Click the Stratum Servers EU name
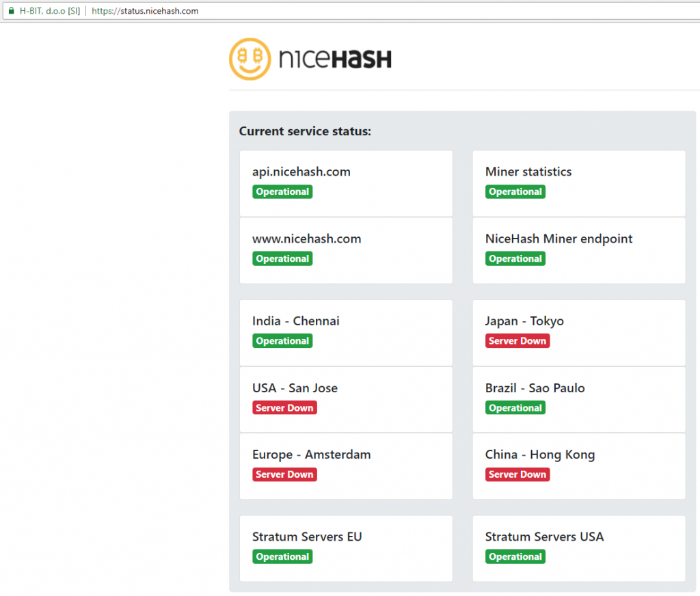 [x=307, y=537]
